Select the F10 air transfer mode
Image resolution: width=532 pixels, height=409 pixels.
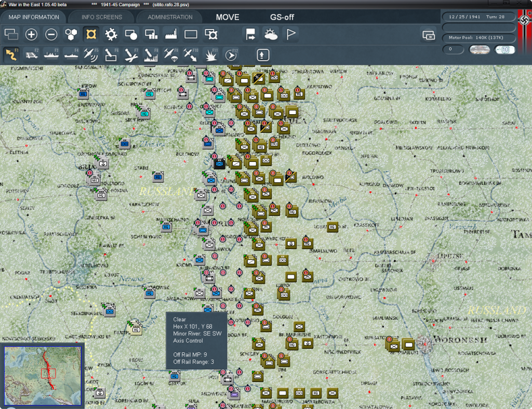191,54
